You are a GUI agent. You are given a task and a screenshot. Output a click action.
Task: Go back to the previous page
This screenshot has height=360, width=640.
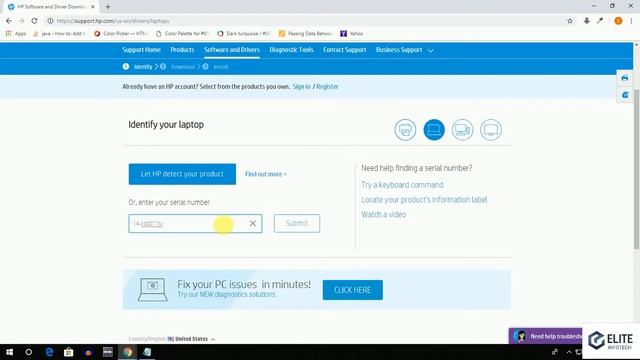pyautogui.click(x=9, y=21)
